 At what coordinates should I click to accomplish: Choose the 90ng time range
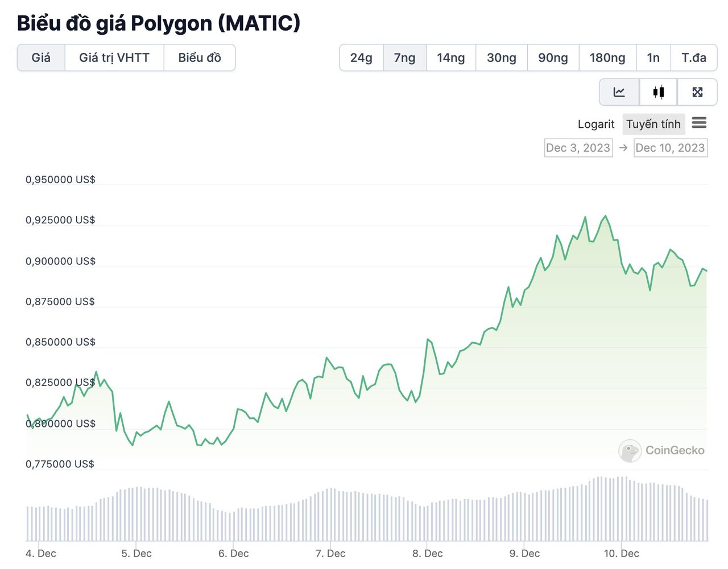(553, 57)
